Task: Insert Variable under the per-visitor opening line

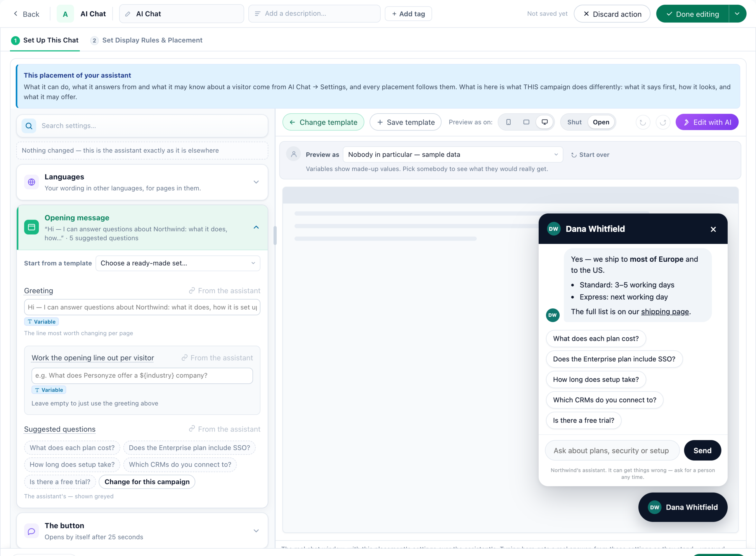Action: click(49, 390)
